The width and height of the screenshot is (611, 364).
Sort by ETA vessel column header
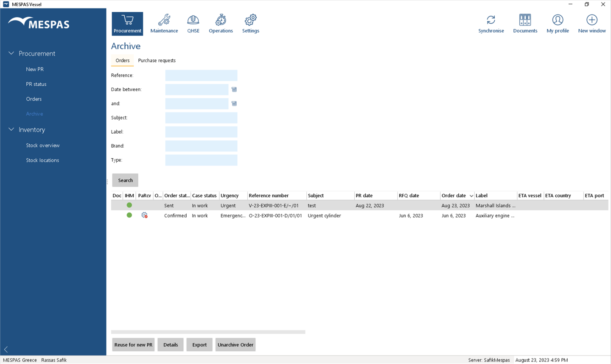pyautogui.click(x=530, y=196)
